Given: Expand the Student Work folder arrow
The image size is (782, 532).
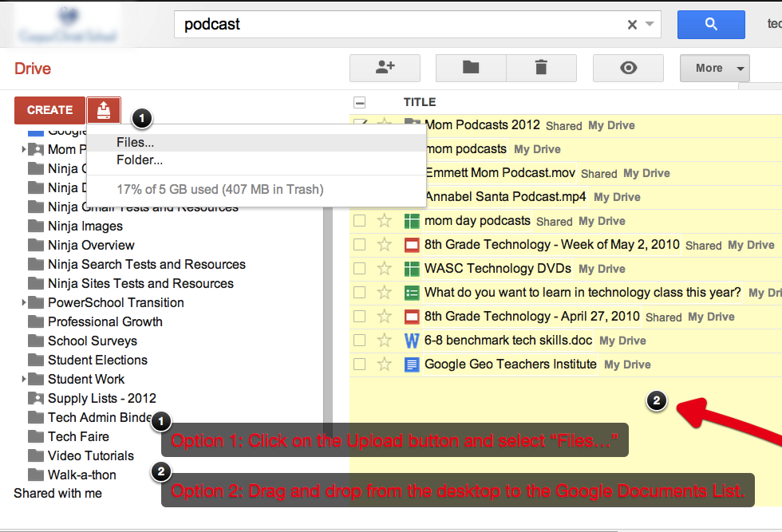Looking at the screenshot, I should (x=23, y=379).
